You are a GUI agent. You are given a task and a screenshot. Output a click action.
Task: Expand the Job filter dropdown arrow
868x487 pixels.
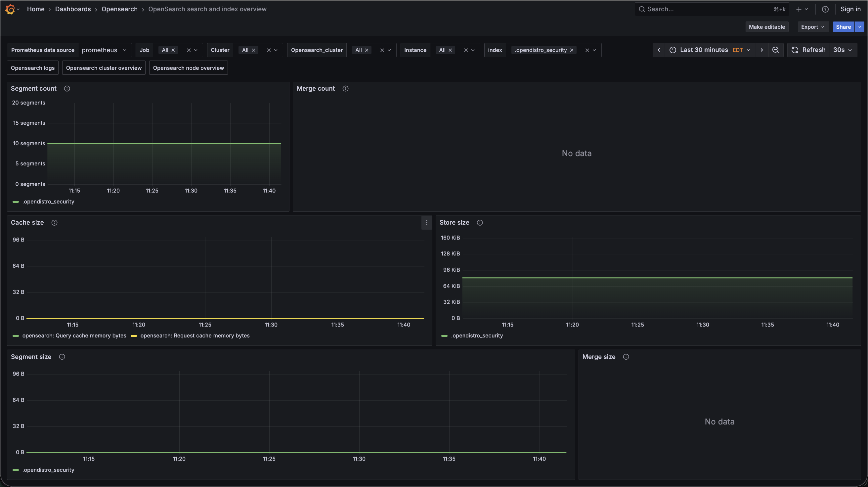coord(196,50)
